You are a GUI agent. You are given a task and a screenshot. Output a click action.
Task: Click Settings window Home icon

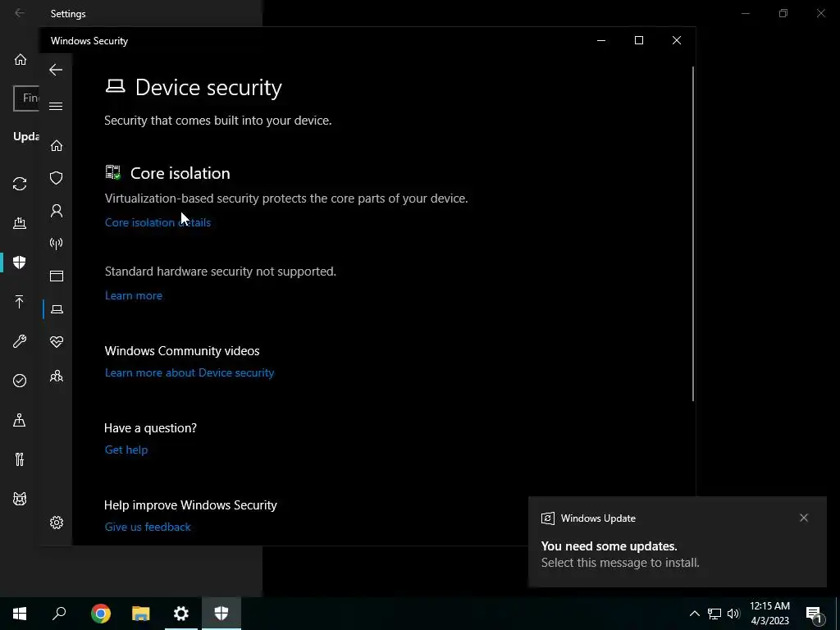pyautogui.click(x=21, y=59)
